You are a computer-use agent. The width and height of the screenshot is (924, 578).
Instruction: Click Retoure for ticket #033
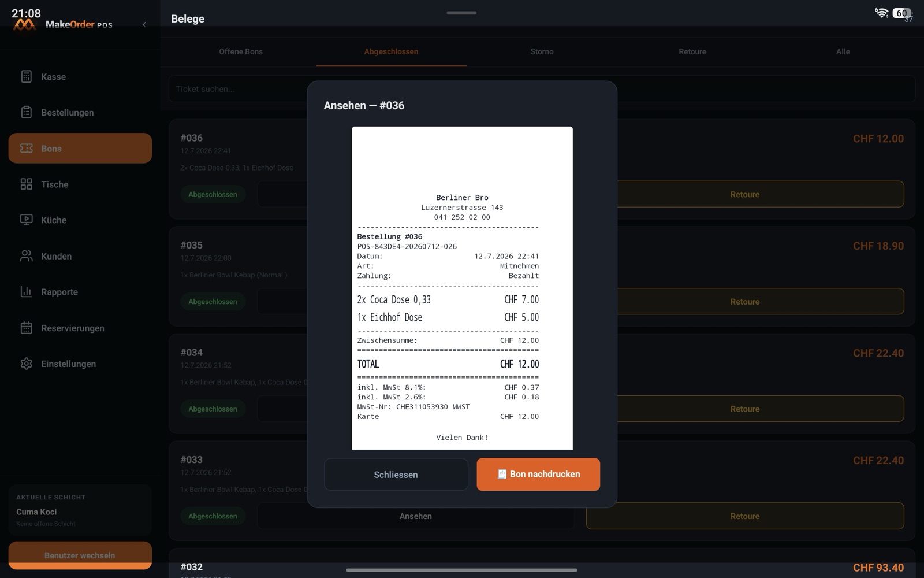click(745, 516)
